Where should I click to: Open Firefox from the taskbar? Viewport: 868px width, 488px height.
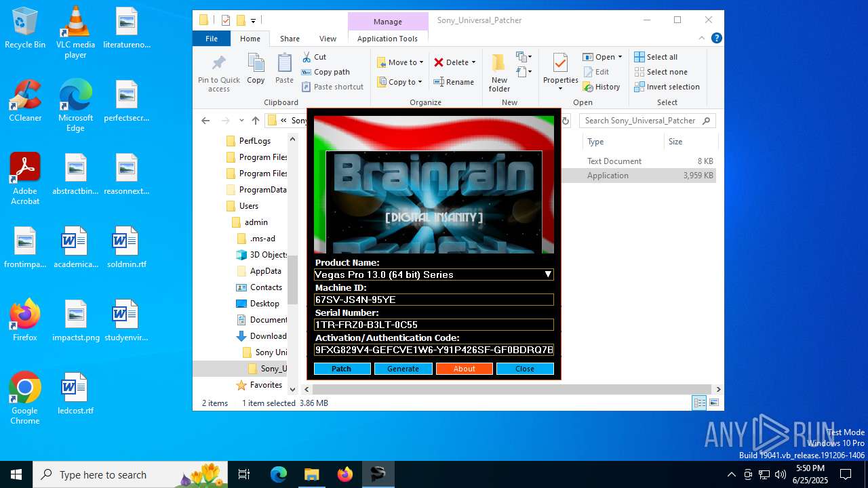[345, 474]
